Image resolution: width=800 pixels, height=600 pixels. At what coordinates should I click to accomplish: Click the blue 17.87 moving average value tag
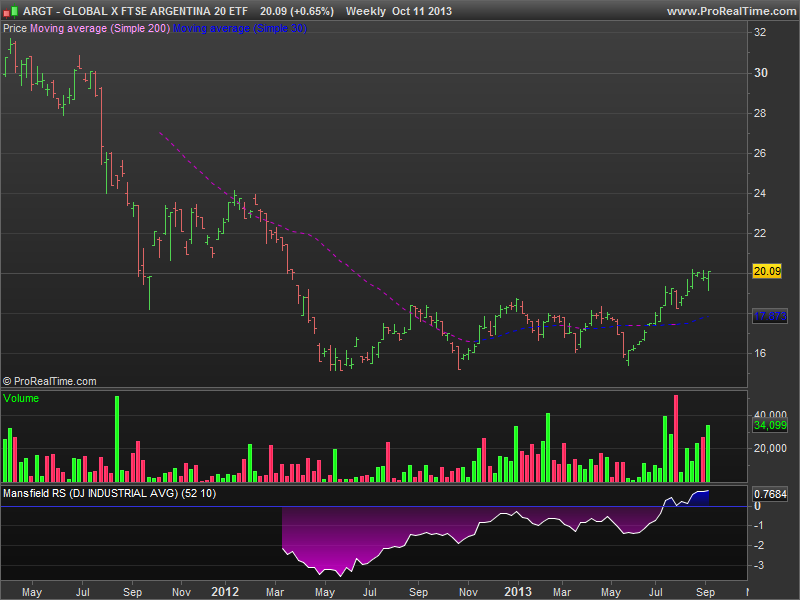coord(768,316)
